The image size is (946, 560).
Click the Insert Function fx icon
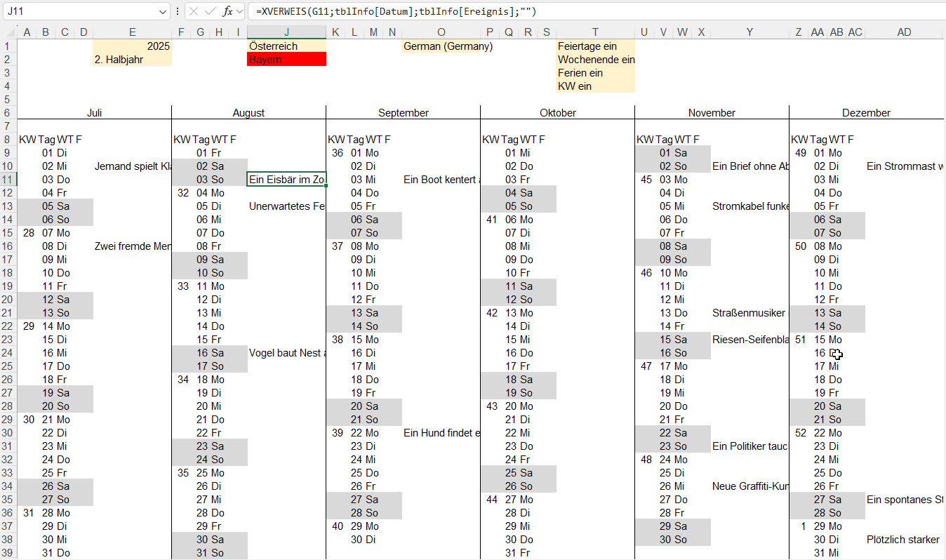(227, 11)
